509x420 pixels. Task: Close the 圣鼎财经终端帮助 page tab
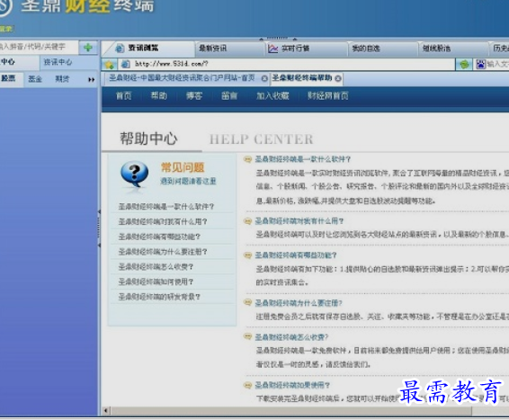pos(338,78)
